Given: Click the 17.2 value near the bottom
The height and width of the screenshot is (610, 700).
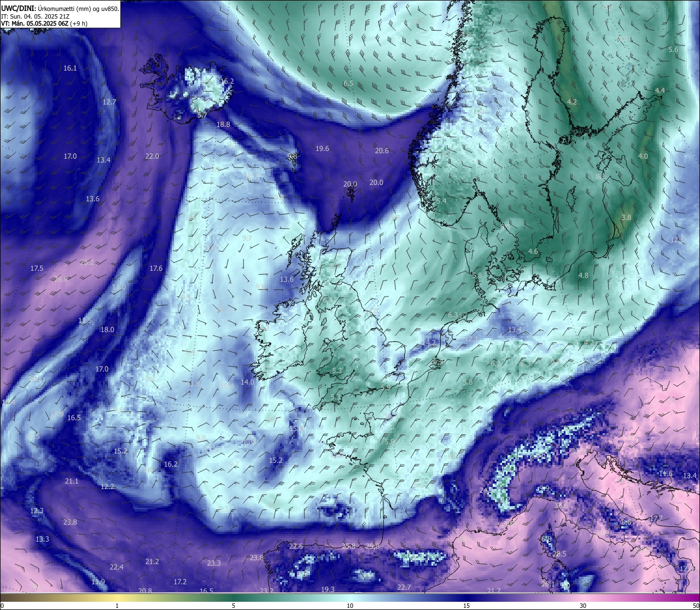Looking at the screenshot, I should (x=180, y=582).
